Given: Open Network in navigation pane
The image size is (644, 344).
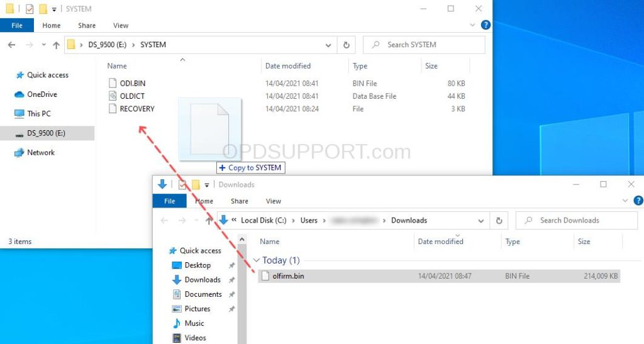Looking at the screenshot, I should [41, 153].
